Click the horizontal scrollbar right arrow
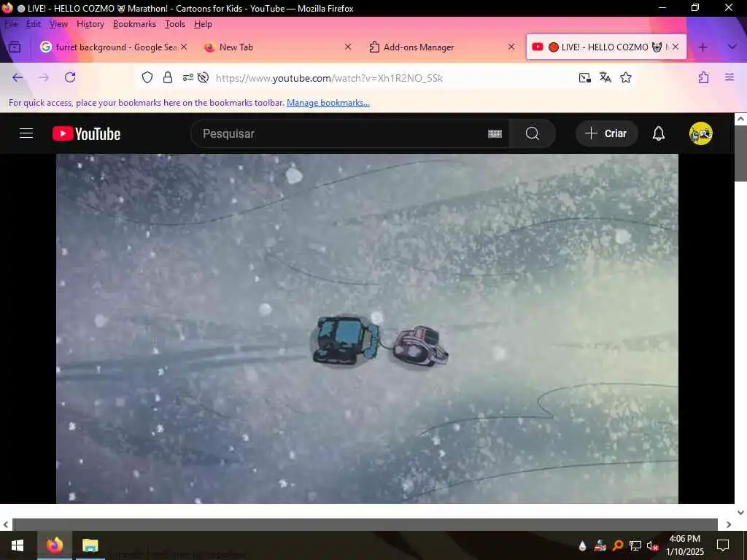The height and width of the screenshot is (560, 747). pos(729,524)
